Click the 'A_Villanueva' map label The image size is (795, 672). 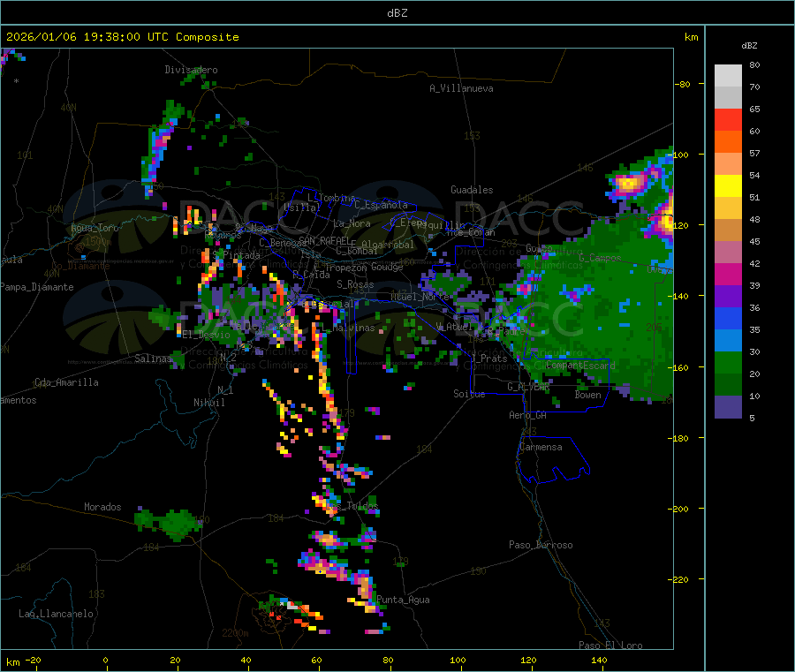tap(461, 88)
